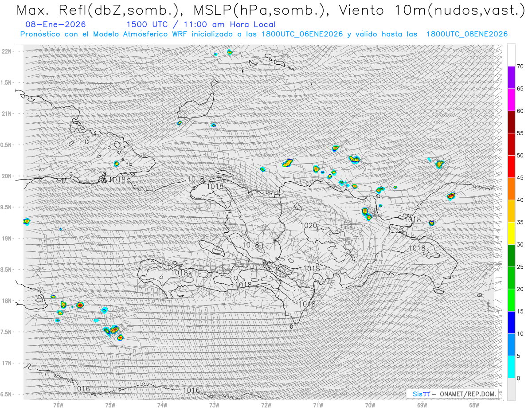Click the time '1500 UTC / 11:00 am Hora Local'
The image size is (532, 411).
(x=201, y=24)
